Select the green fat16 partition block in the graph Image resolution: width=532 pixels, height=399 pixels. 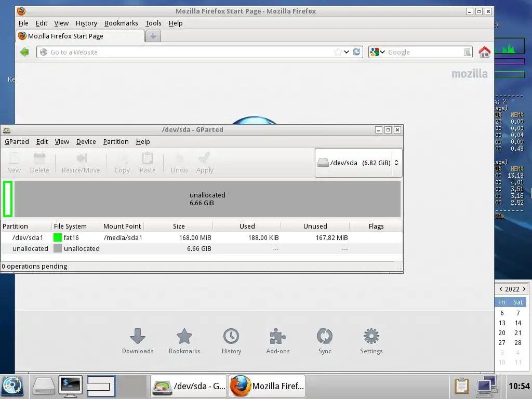click(8, 199)
